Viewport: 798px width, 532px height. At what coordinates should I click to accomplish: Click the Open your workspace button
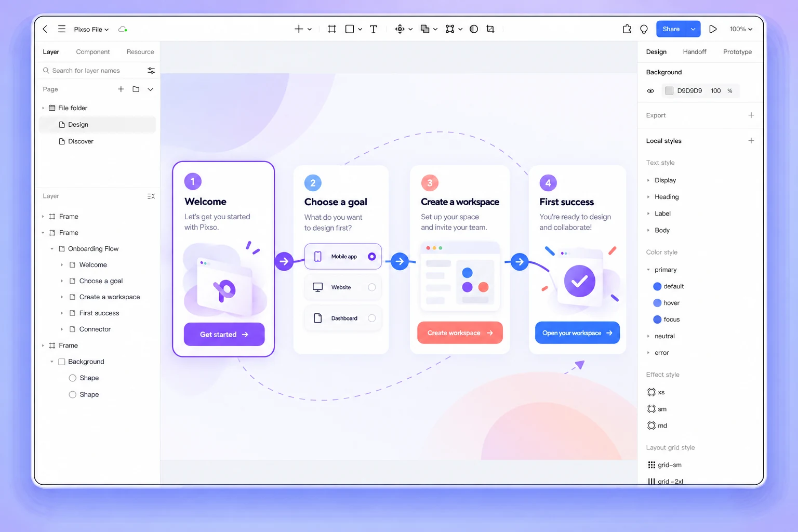[577, 333]
